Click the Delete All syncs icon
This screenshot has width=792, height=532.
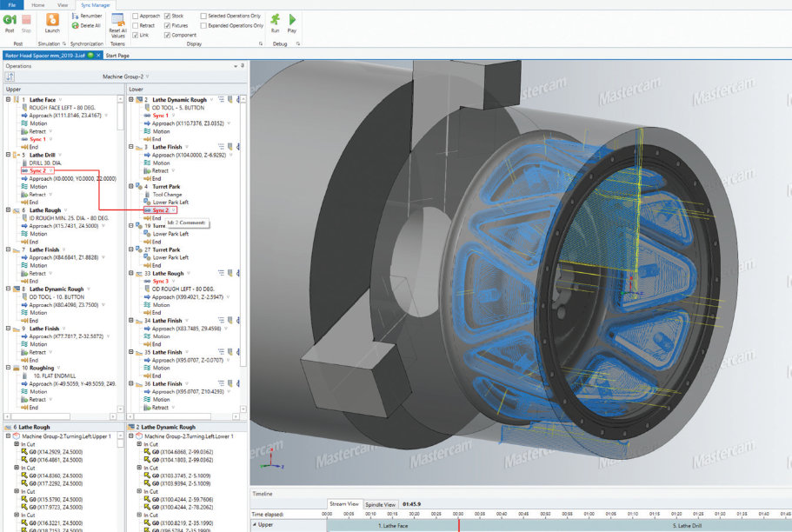coord(76,25)
